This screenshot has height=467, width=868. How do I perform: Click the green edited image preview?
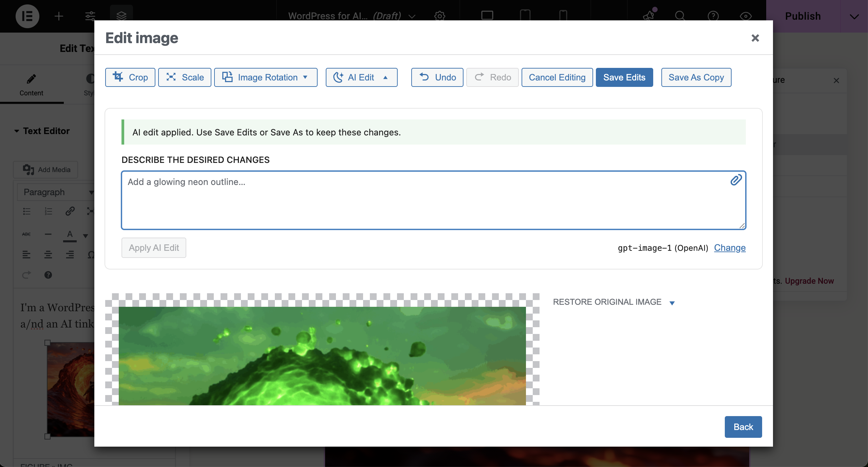point(322,356)
